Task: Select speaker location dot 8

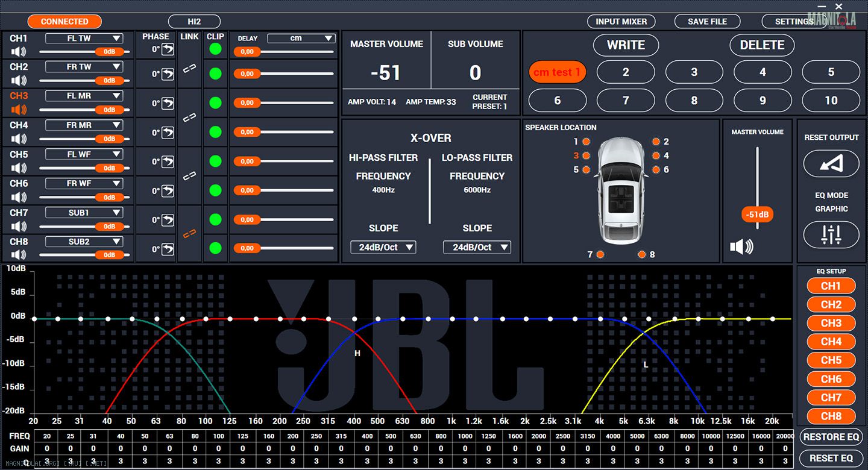Action: coord(642,254)
